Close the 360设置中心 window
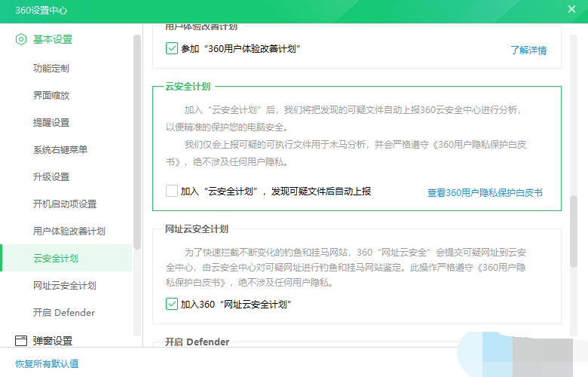588x377 pixels. pyautogui.click(x=571, y=9)
